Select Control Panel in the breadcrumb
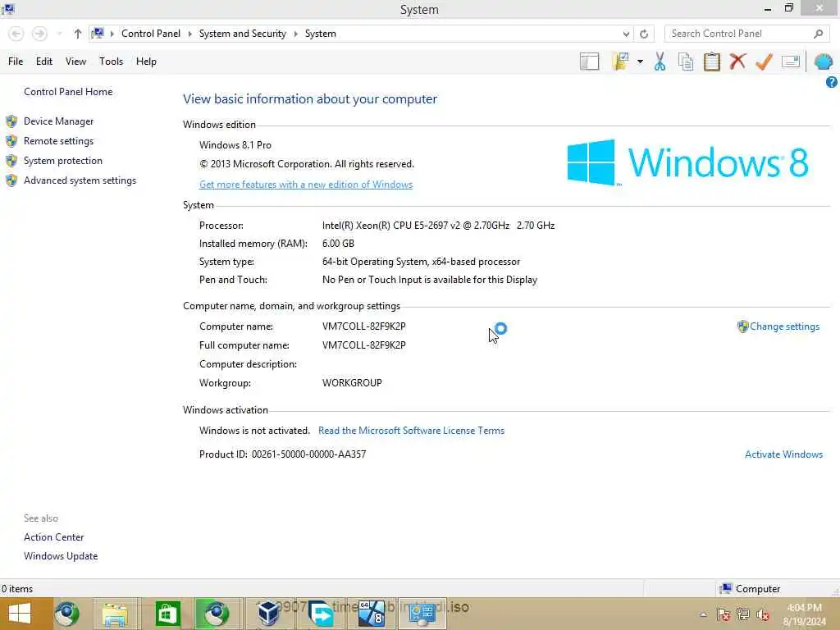Screen dimensions: 840x630 pyautogui.click(x=151, y=34)
